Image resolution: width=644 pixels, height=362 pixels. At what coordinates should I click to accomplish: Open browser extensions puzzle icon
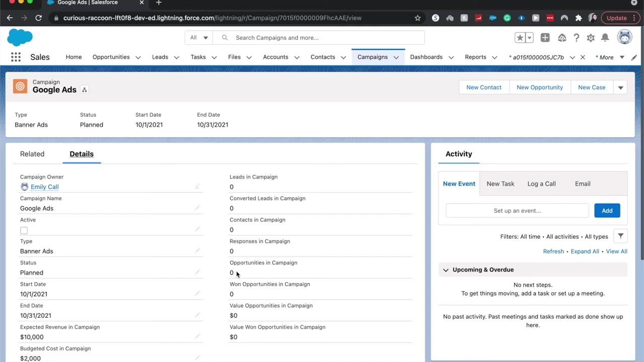[x=579, y=18]
